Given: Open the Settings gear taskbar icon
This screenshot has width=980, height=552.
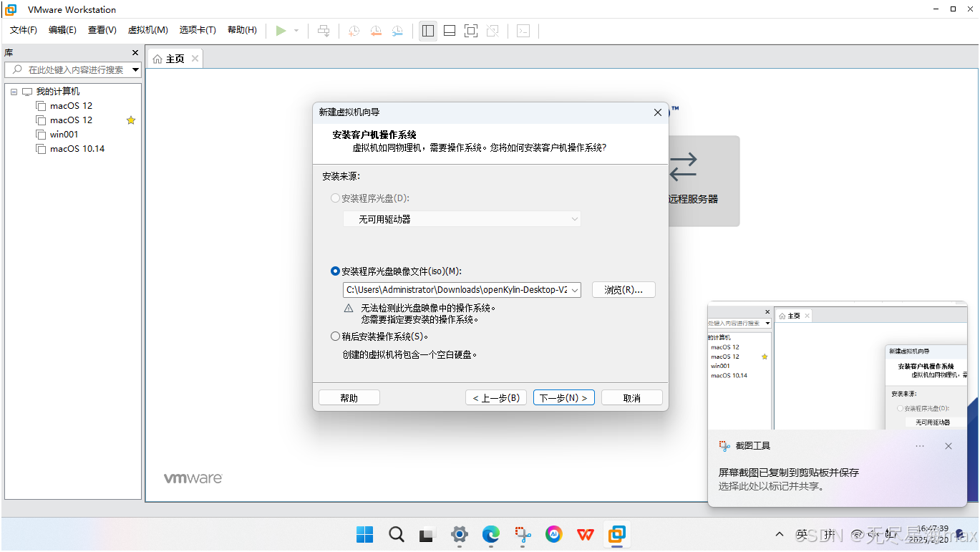Looking at the screenshot, I should (459, 534).
